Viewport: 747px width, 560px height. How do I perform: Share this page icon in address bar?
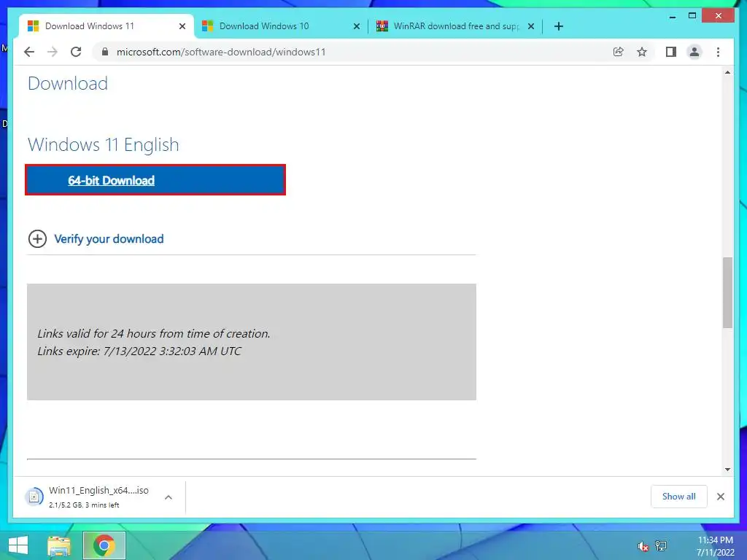click(x=619, y=52)
